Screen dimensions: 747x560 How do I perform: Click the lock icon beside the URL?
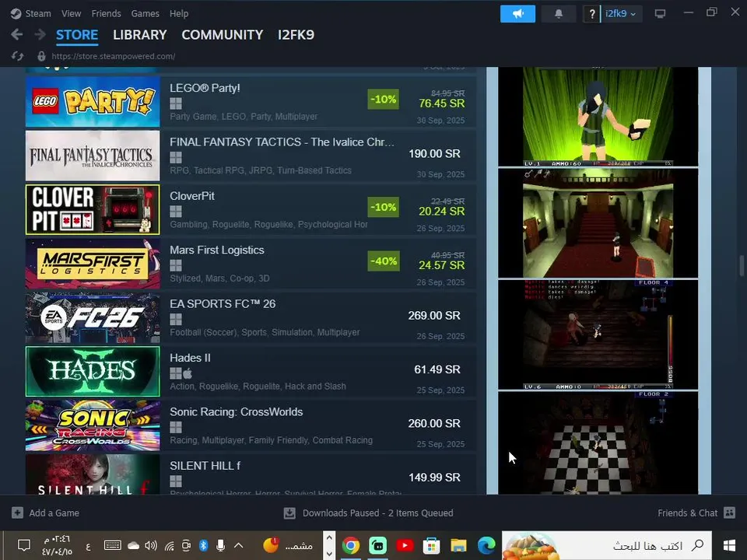(x=41, y=56)
